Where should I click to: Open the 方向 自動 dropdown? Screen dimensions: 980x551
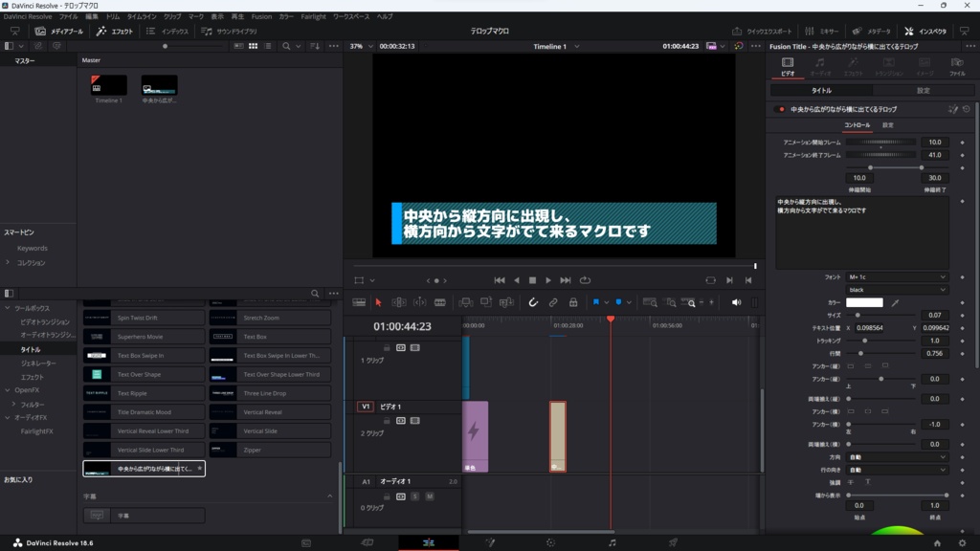click(x=897, y=457)
